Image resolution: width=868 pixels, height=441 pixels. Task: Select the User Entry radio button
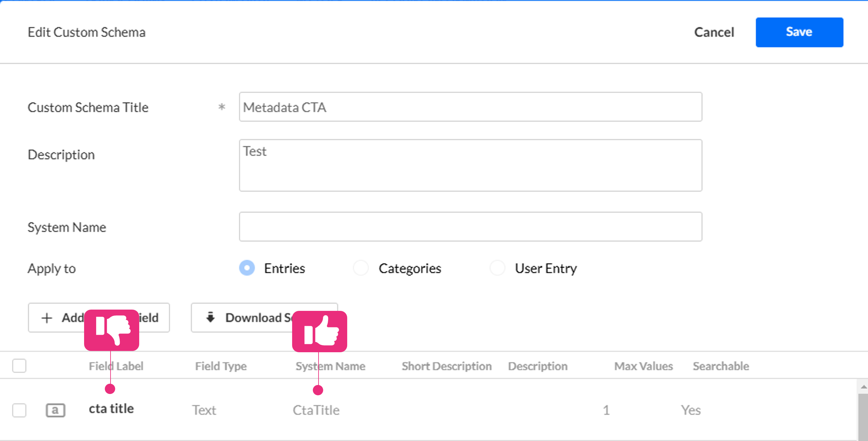[497, 268]
